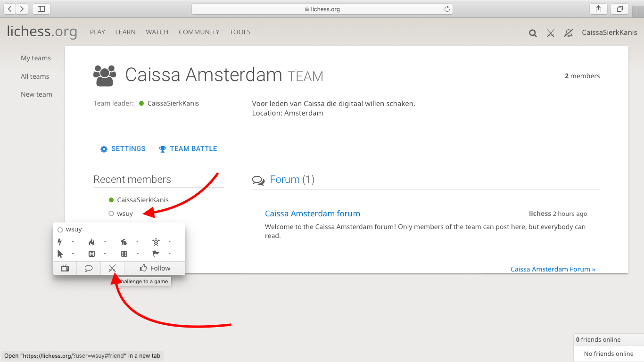This screenshot has width=644, height=362.
Task: Click the Watch TV icon in wsuy popup
Action: tap(65, 268)
